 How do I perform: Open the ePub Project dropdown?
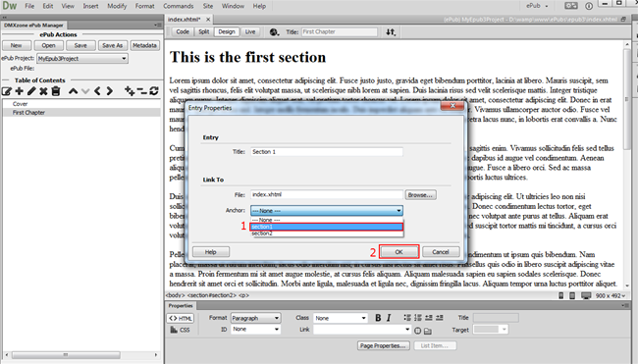(82, 59)
